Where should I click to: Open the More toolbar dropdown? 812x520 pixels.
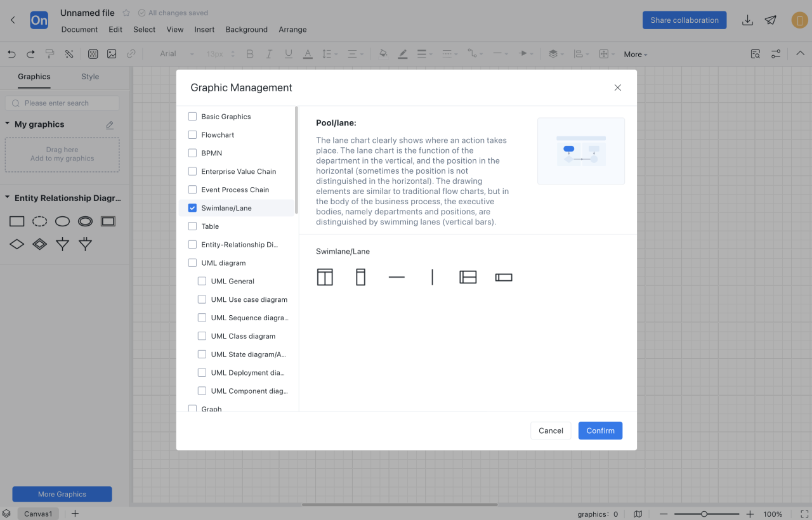click(x=635, y=55)
